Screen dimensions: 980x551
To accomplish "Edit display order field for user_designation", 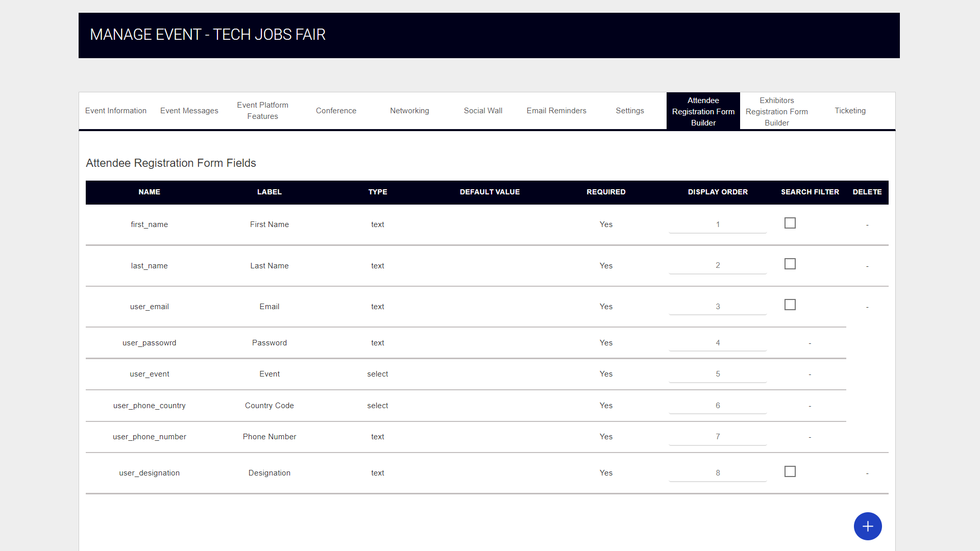I will pos(718,473).
